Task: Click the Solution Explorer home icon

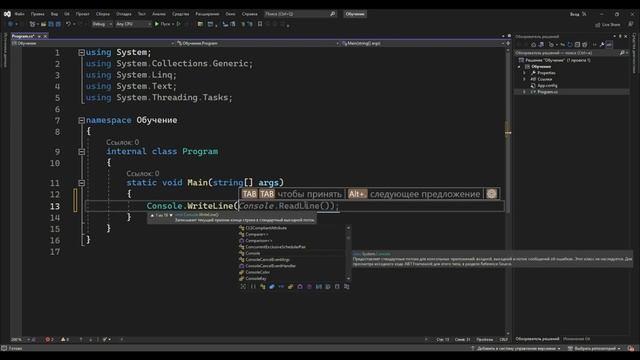Action: [x=533, y=44]
